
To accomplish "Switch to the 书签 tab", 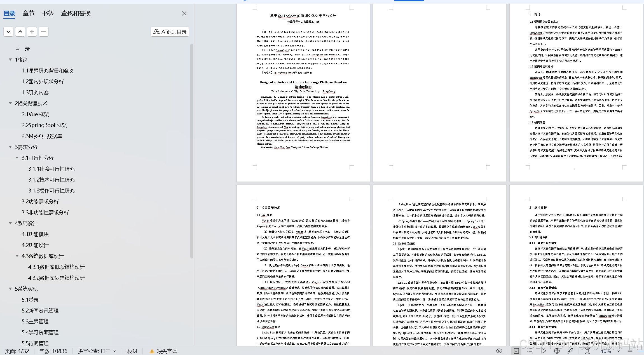I will click(48, 13).
